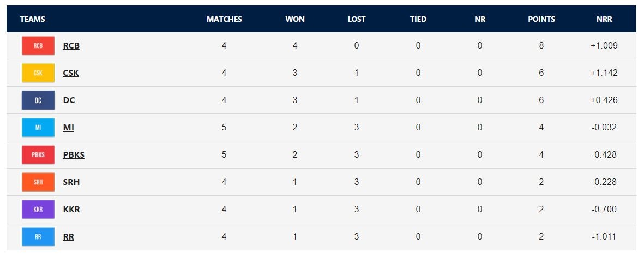Click the NRR column header
The width and height of the screenshot is (644, 257).
[604, 19]
